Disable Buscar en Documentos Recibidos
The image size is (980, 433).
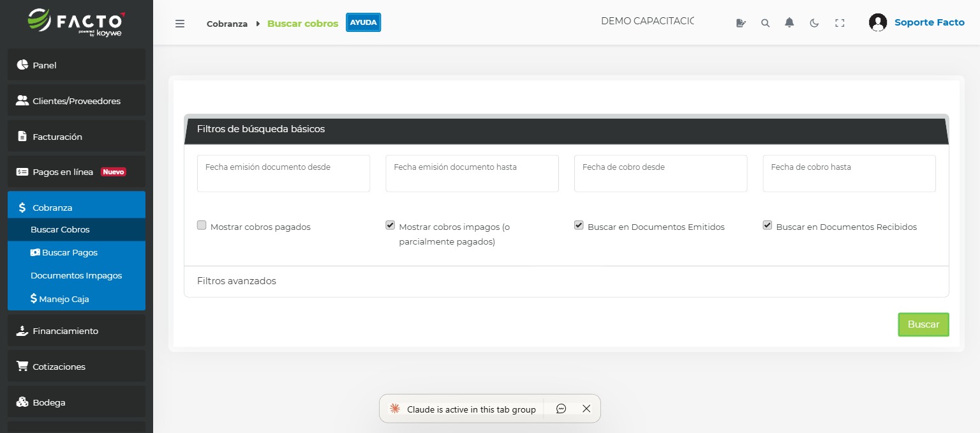tap(767, 225)
